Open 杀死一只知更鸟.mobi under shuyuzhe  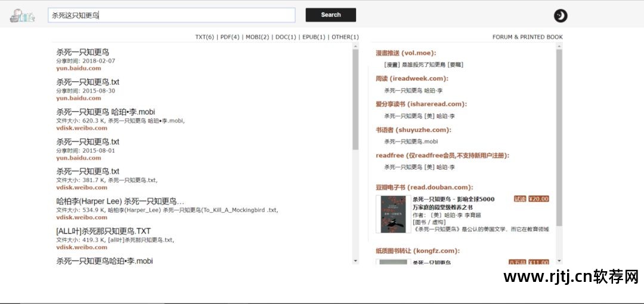click(411, 142)
